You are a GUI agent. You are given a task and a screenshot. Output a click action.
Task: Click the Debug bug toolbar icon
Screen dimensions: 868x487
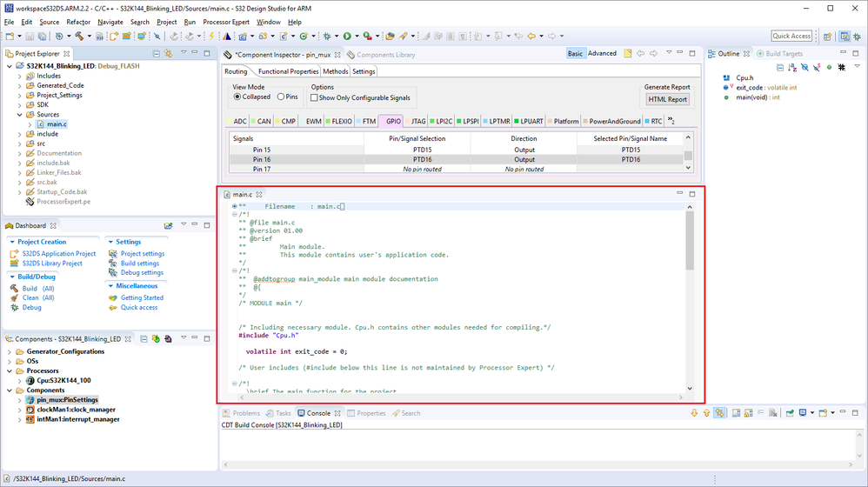[327, 36]
